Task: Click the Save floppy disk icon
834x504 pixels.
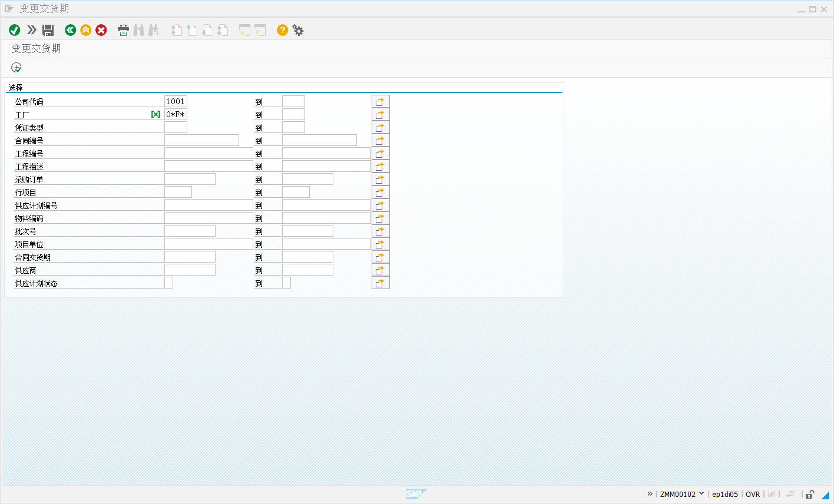Action: [48, 30]
